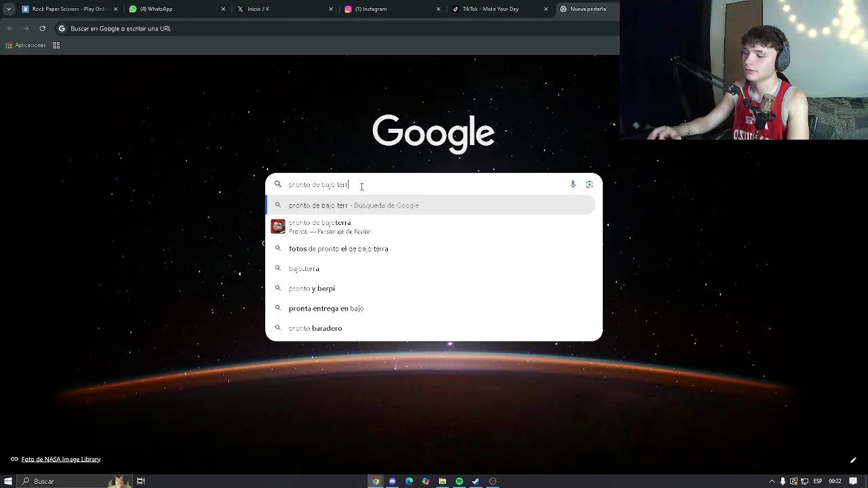Select 'fotos de pronto el de bajo terra'
This screenshot has width=868, height=488.
tap(431, 249)
